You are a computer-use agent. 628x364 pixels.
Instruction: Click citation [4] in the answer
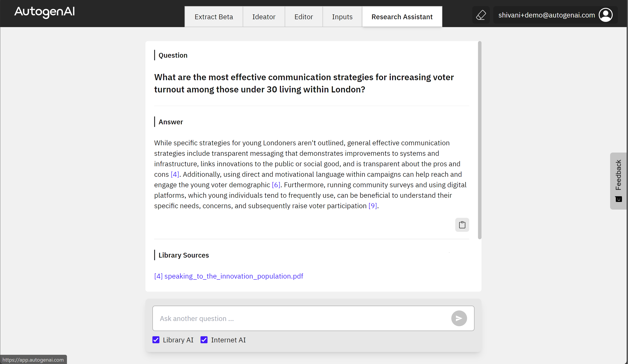(x=175, y=174)
